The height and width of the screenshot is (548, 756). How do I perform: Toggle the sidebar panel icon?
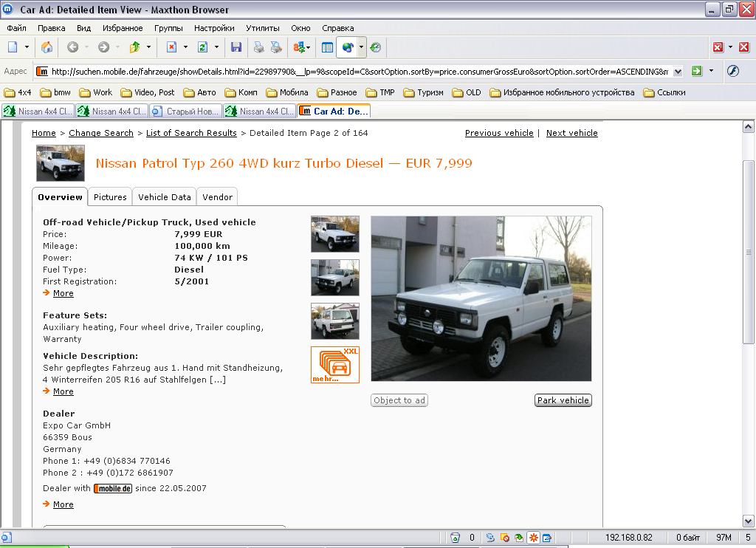pyautogui.click(x=327, y=47)
